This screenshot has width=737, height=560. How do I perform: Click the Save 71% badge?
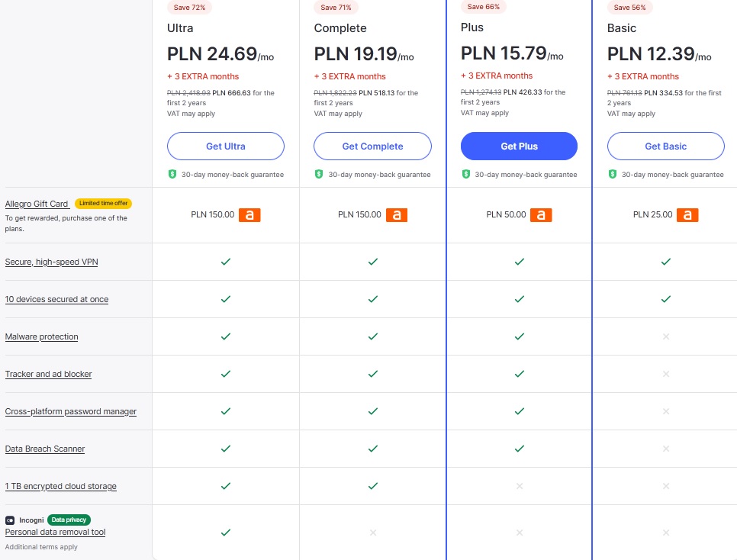[x=336, y=8]
